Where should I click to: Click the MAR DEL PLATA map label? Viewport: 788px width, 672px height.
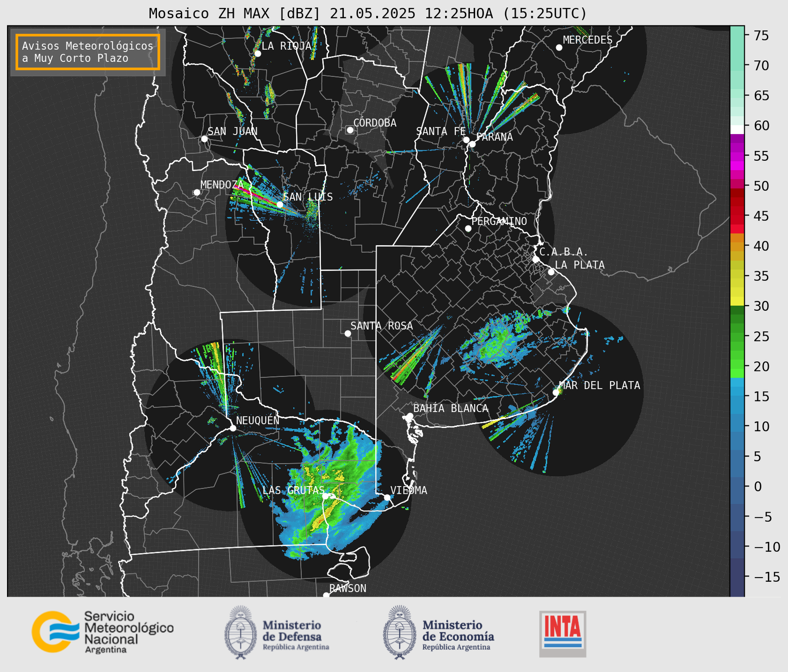[599, 386]
